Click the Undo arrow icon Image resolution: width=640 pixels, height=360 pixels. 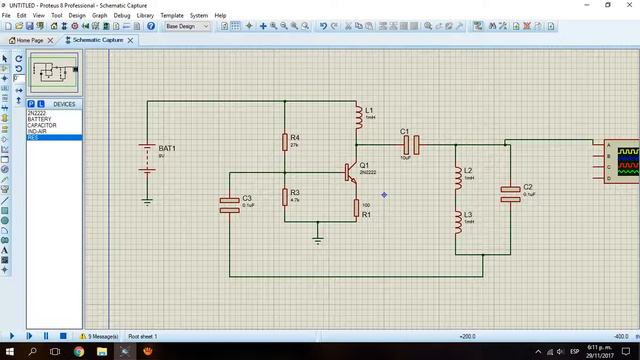point(323,26)
